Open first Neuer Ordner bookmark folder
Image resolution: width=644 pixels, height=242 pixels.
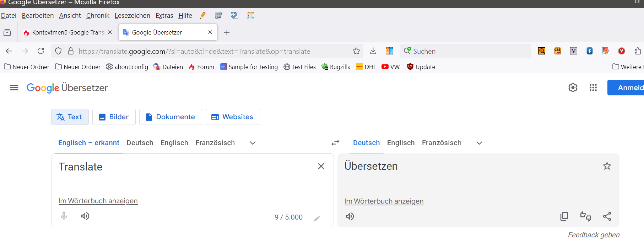[x=27, y=67]
